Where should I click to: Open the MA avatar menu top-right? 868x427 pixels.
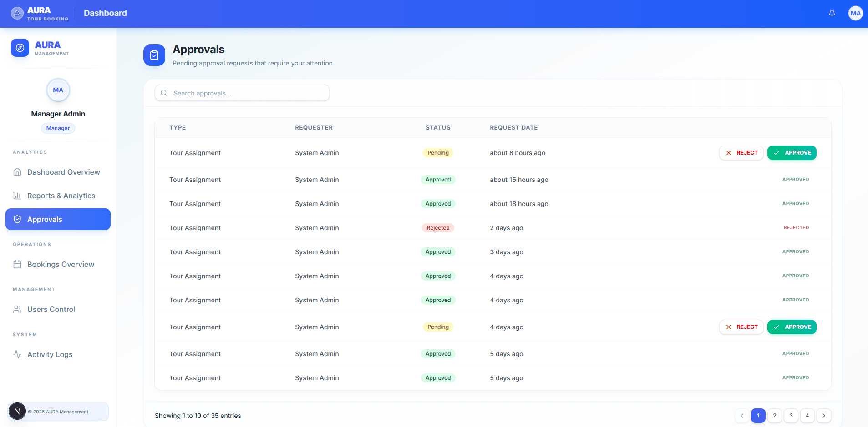click(855, 13)
